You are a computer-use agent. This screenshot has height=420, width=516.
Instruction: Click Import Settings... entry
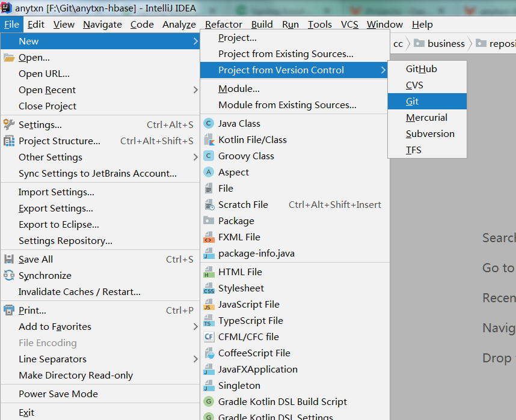coord(100,192)
